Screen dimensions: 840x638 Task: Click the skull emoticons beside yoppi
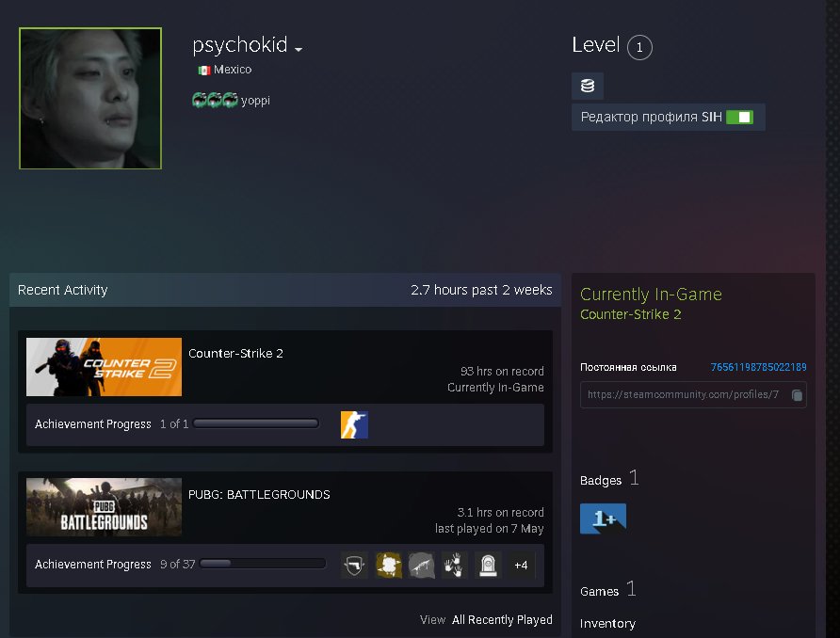coord(215,100)
